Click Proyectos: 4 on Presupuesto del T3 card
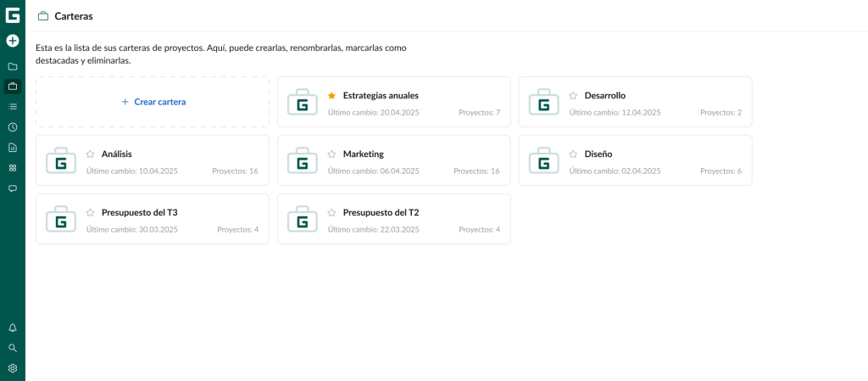Screen dimensions: 868x381 [238, 229]
